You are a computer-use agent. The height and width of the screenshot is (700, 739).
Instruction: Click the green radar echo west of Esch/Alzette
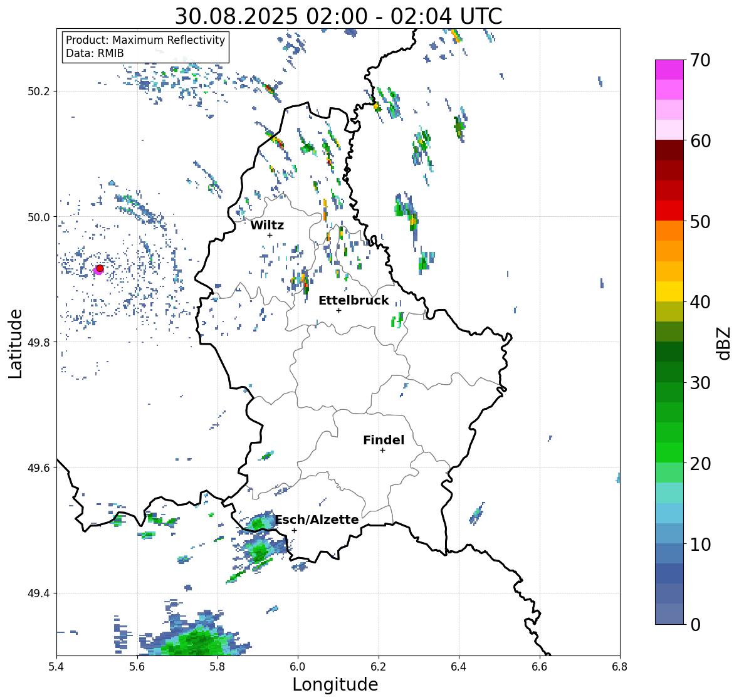[258, 524]
